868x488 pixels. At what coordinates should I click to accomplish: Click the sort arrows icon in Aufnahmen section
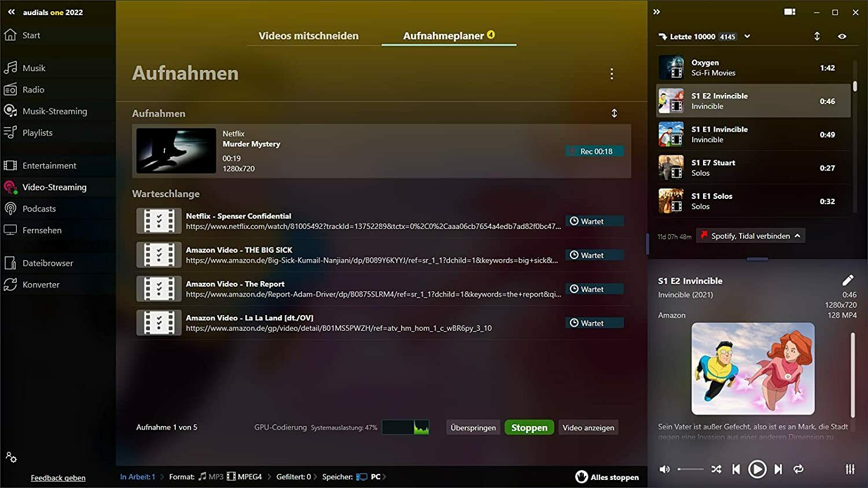pos(615,113)
